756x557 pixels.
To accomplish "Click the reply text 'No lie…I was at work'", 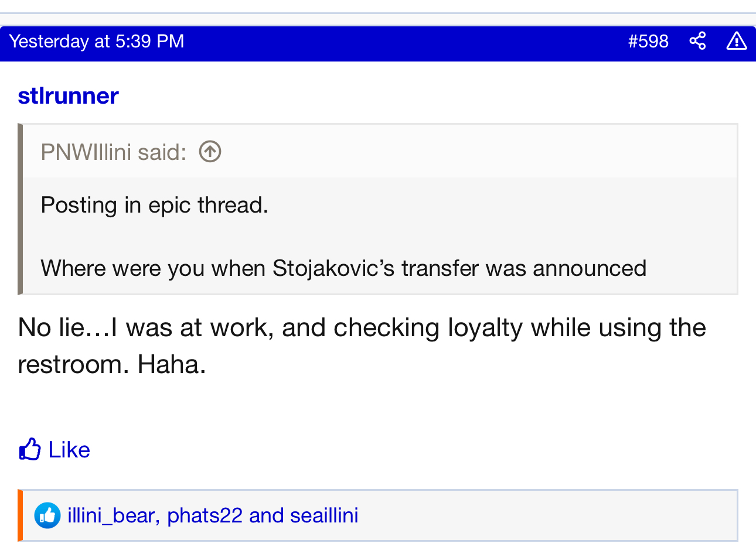I will point(145,327).
